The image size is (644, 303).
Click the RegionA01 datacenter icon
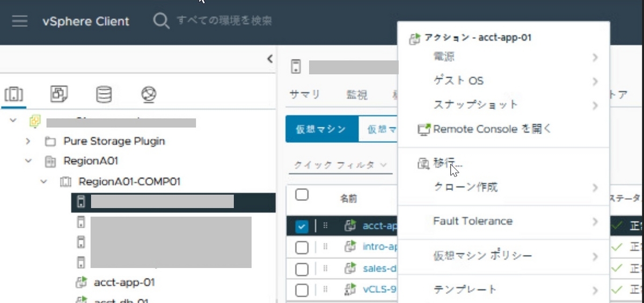pos(50,161)
